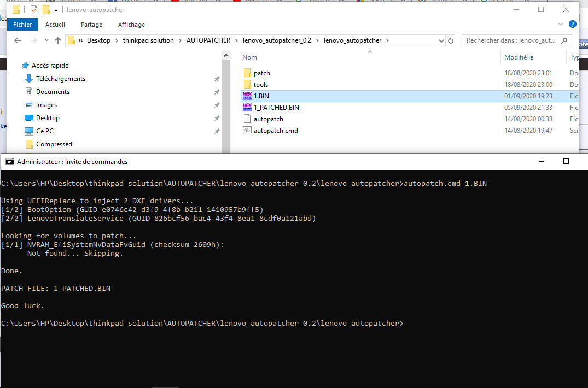Image resolution: width=588 pixels, height=388 pixels.
Task: Open the Compressed folder in the navigation pane
Action: coord(54,144)
